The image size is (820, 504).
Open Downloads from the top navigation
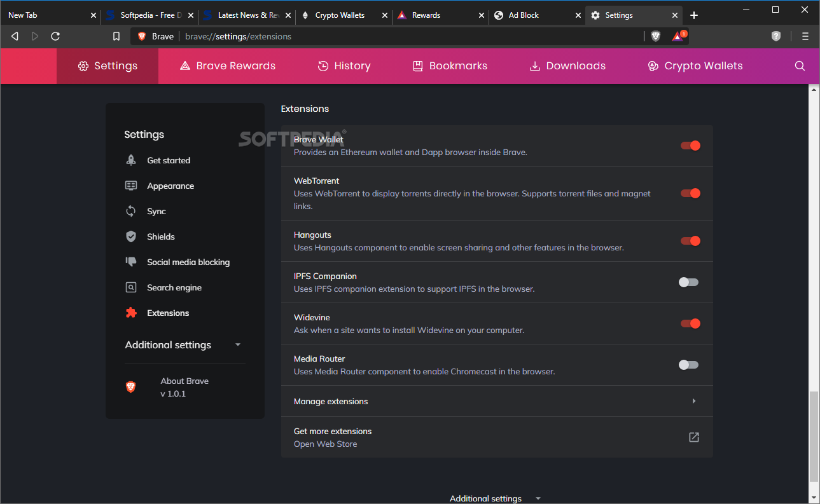tap(567, 65)
